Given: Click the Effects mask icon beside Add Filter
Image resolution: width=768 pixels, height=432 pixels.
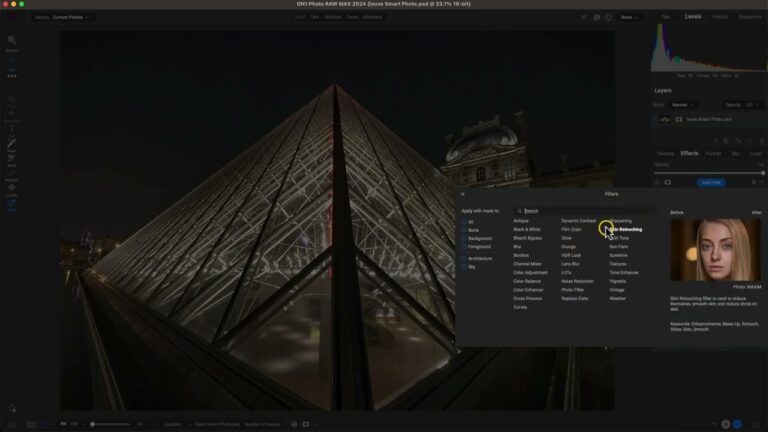Looking at the screenshot, I should coord(668,182).
